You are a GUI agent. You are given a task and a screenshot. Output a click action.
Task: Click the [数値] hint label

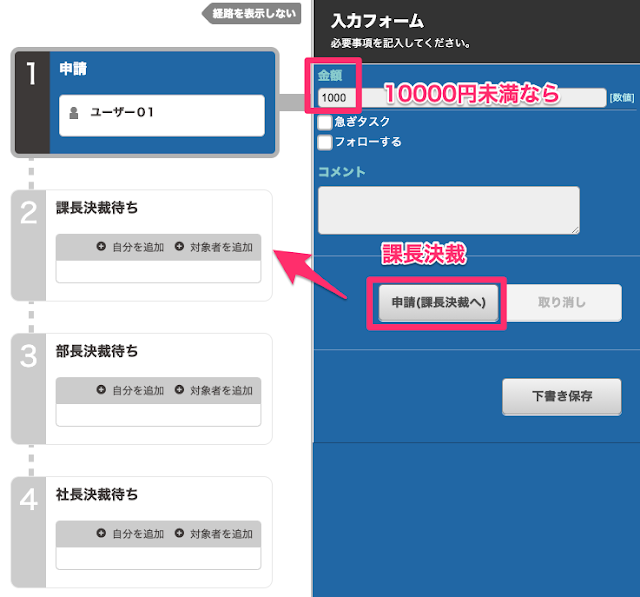622,98
